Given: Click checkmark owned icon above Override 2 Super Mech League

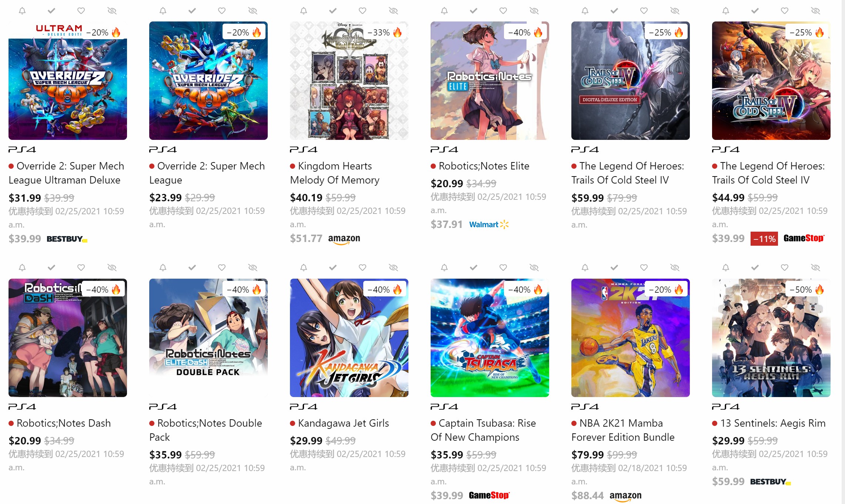Looking at the screenshot, I should (x=192, y=11).
